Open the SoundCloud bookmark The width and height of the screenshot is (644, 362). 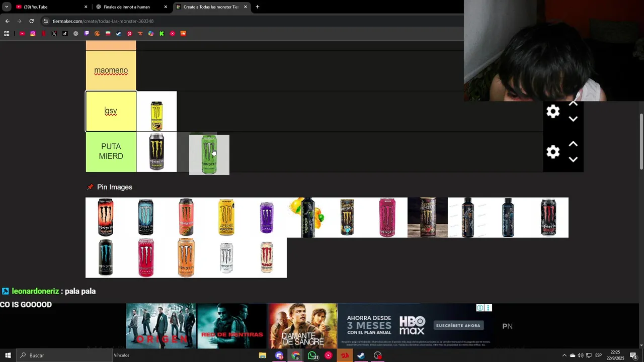click(x=183, y=34)
